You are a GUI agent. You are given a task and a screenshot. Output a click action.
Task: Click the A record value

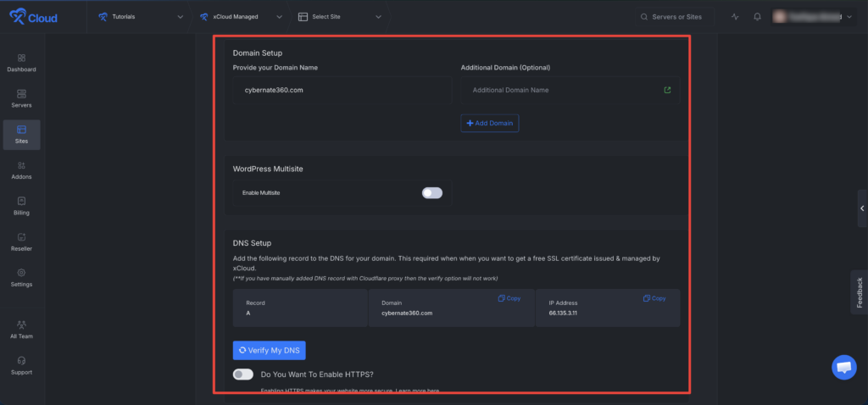(x=248, y=313)
